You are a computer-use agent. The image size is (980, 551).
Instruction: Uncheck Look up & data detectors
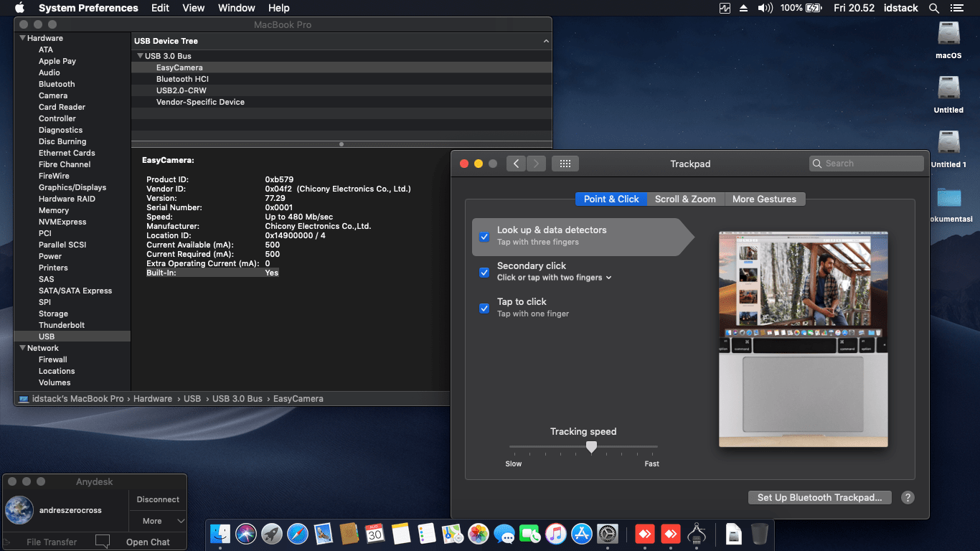(x=484, y=236)
